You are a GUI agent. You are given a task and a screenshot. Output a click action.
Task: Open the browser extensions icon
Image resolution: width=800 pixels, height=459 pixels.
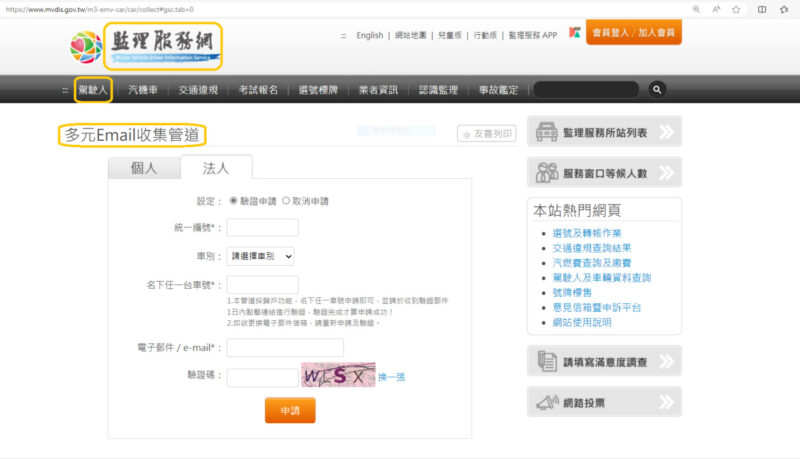click(x=785, y=9)
